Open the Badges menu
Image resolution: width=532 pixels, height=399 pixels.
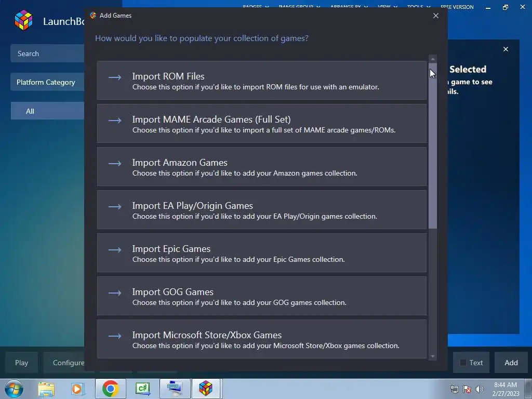pos(256,6)
